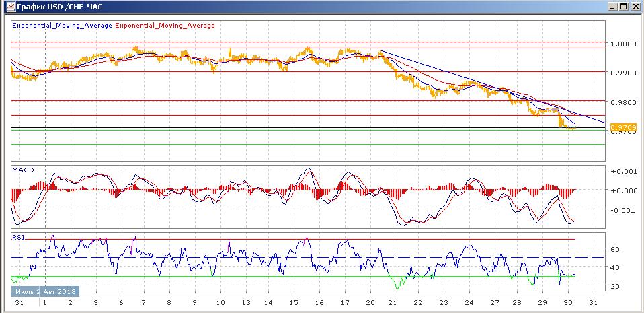Click the -0.001 MACD scale label

(x=622, y=210)
